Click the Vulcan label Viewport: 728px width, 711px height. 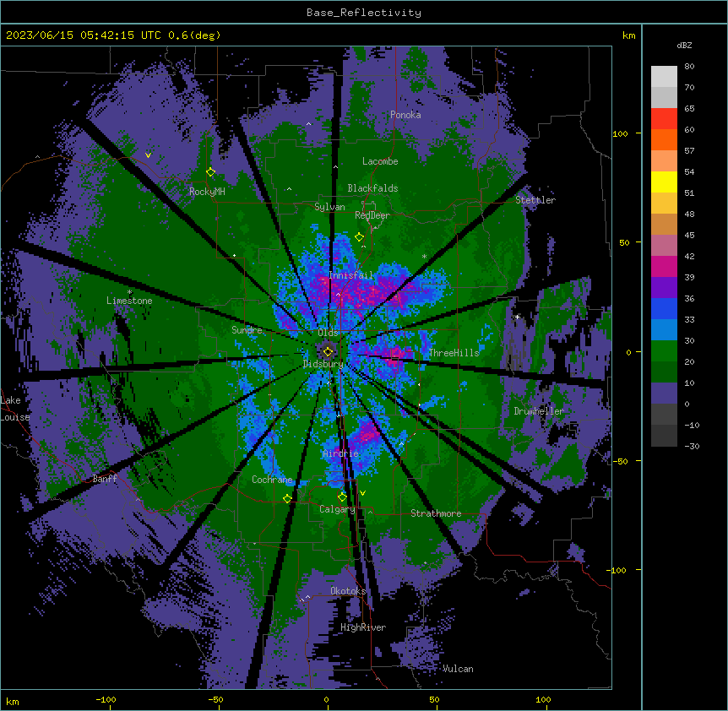pos(457,669)
